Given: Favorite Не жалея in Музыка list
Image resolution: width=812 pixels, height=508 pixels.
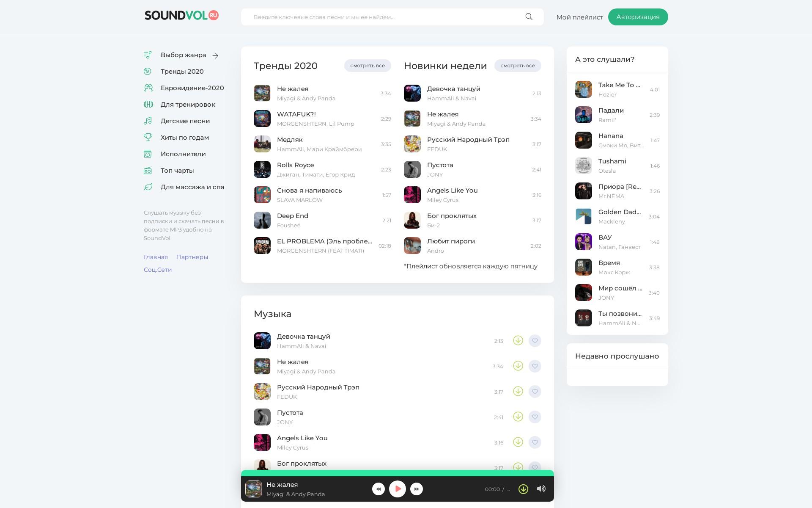Looking at the screenshot, I should pyautogui.click(x=535, y=366).
